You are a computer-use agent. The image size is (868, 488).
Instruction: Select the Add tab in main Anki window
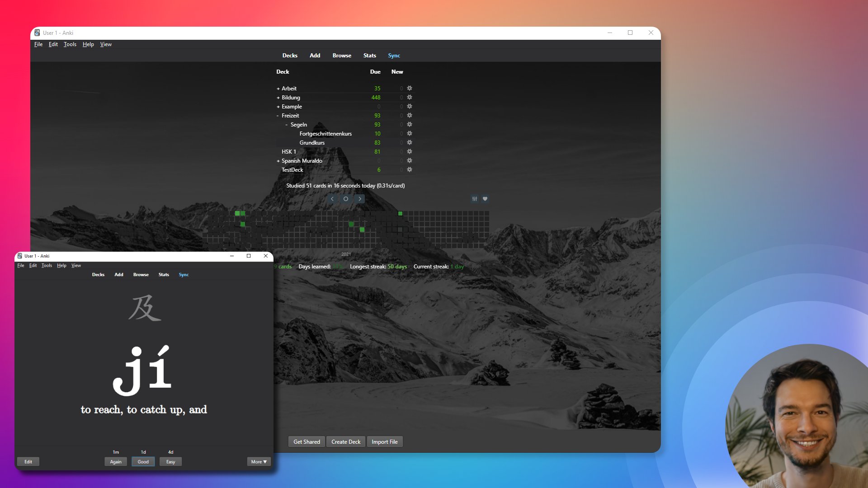(314, 56)
